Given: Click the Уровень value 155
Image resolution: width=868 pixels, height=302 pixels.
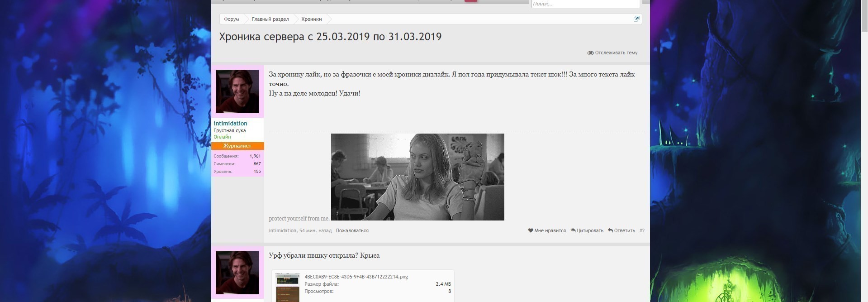Looking at the screenshot, I should (257, 172).
